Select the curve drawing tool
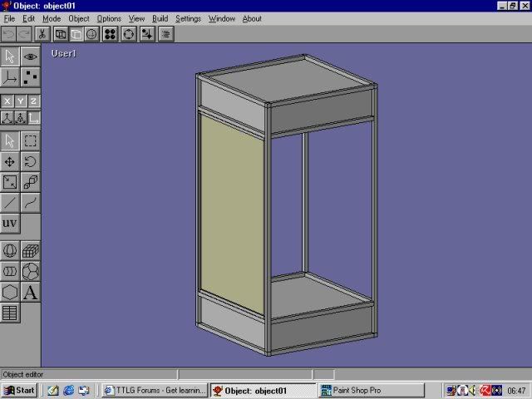Screen dimensions: 532x399 tap(30, 202)
